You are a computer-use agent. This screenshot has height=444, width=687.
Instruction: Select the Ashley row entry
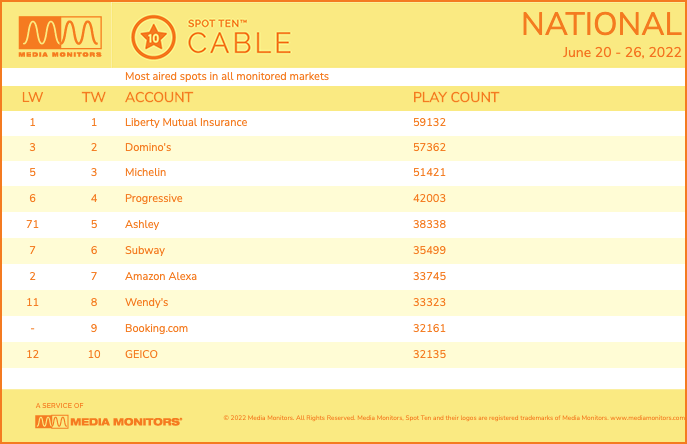click(x=344, y=224)
